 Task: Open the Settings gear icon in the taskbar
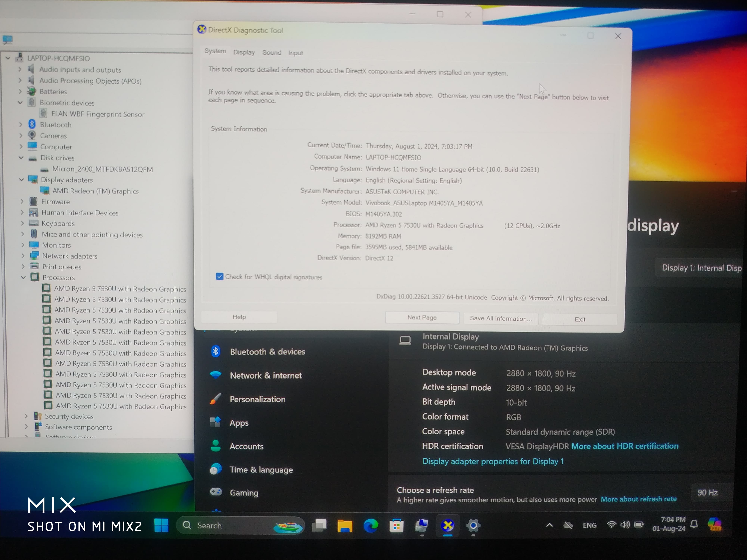(473, 526)
